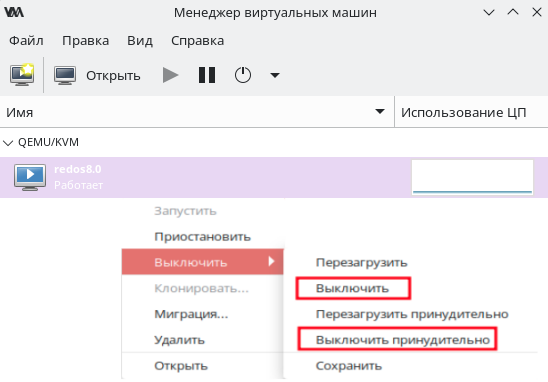Select Выключить принудительно from the submenu

(403, 340)
